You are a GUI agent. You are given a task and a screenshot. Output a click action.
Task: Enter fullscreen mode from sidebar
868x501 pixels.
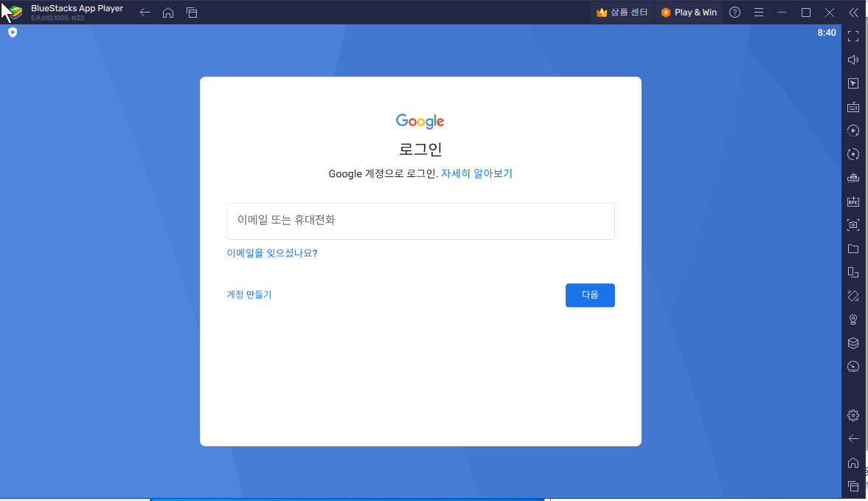tap(853, 36)
